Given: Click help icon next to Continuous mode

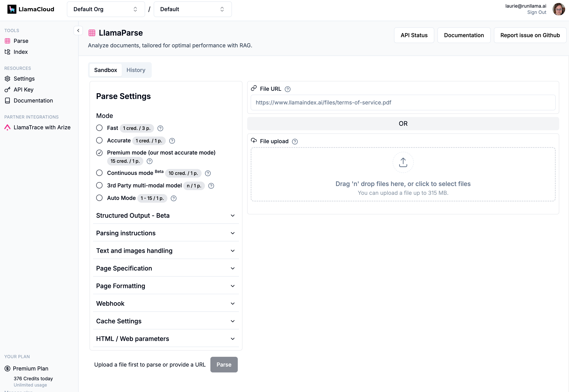Looking at the screenshot, I should (x=208, y=173).
